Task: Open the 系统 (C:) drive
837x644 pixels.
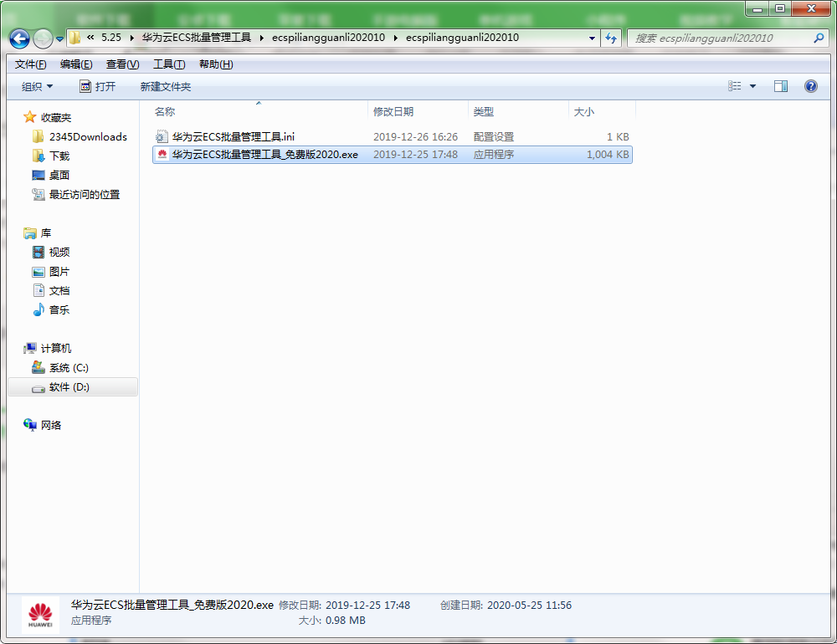Action: [x=69, y=368]
